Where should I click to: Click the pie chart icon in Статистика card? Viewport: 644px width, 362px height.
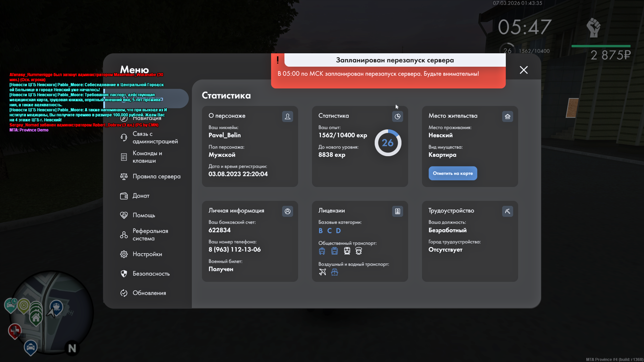point(397,116)
